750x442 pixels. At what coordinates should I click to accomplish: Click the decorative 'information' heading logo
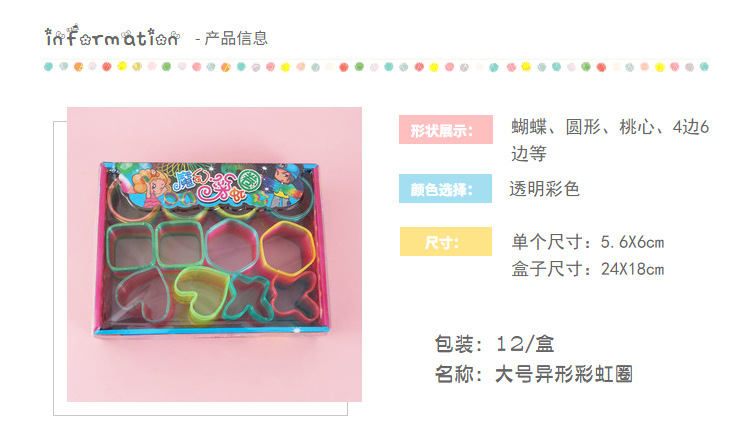(x=112, y=36)
